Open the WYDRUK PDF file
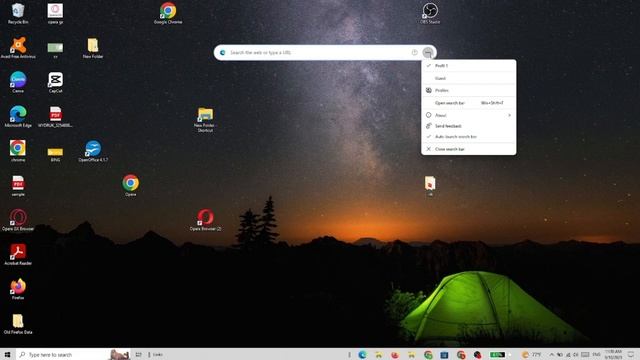This screenshot has height=360, width=640. pyautogui.click(x=55, y=117)
